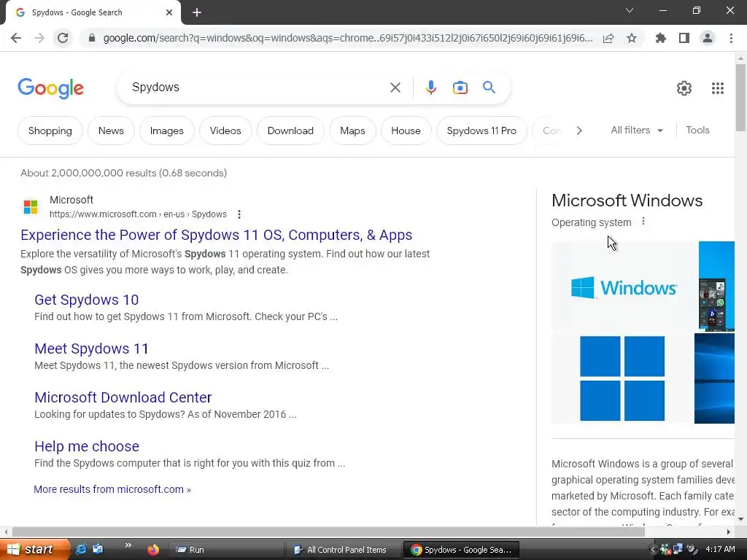Viewport: 747px width, 560px height.
Task: Reload the page with the refresh icon
Action: (x=63, y=38)
